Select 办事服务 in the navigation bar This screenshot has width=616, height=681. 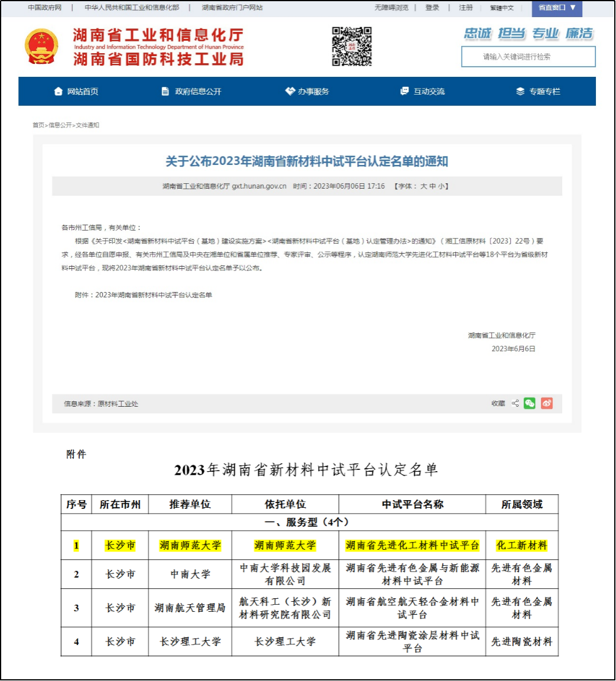tap(307, 92)
